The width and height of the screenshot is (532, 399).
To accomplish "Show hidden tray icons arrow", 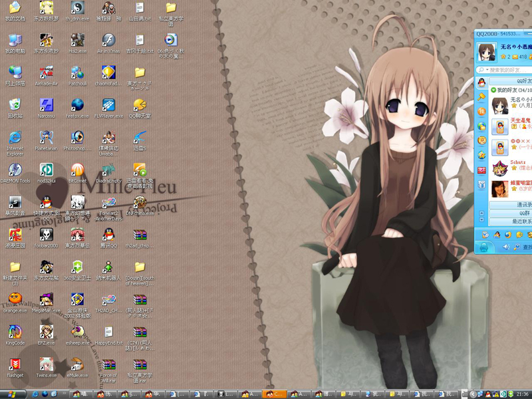I will pyautogui.click(x=473, y=394).
